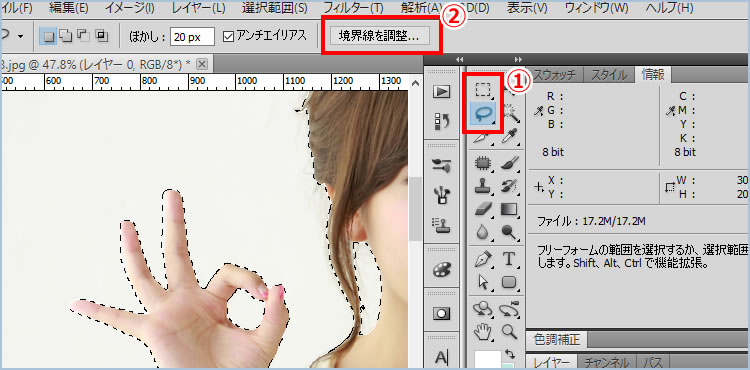
Task: Open the Brushes-in-cup panel icon
Action: (x=441, y=195)
